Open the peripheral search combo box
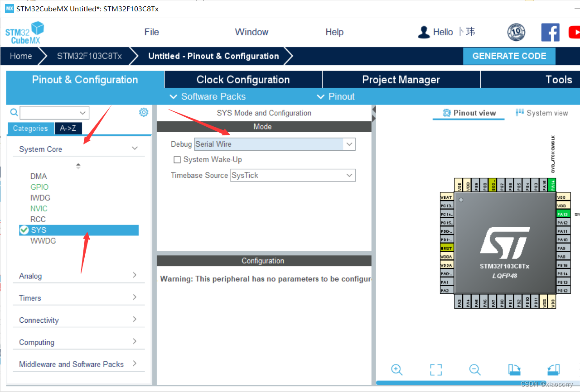 pyautogui.click(x=54, y=113)
